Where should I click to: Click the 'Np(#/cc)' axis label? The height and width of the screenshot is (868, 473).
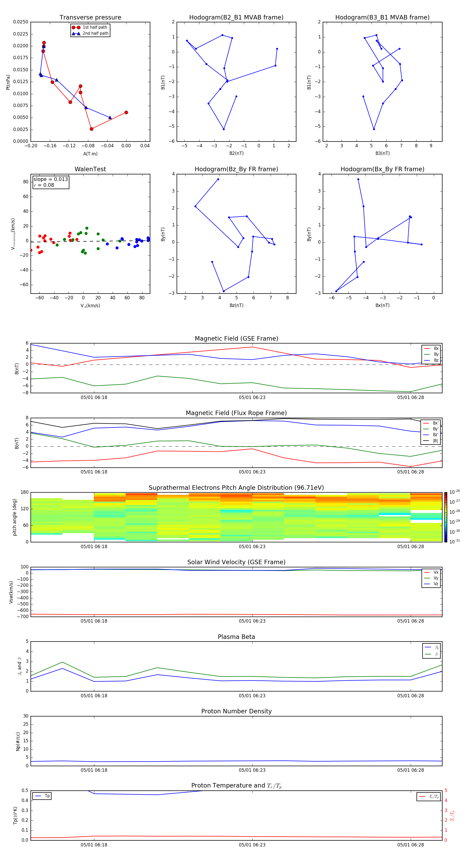click(x=18, y=741)
